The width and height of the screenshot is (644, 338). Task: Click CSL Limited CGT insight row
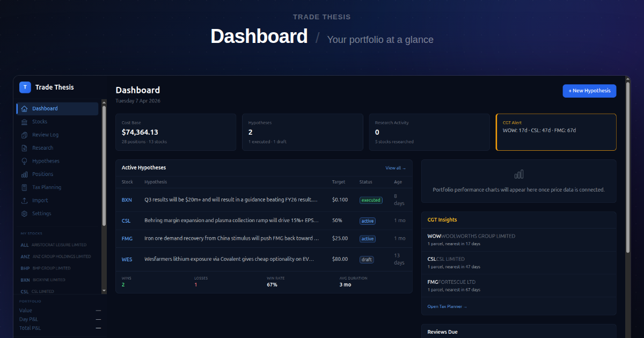[x=519, y=262]
